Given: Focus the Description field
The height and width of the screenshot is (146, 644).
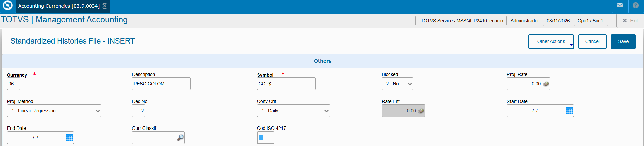Looking at the screenshot, I should [161, 84].
